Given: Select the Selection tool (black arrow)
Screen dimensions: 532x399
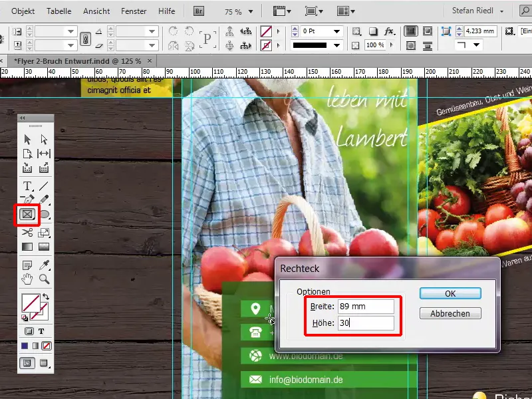Looking at the screenshot, I should [x=27, y=140].
